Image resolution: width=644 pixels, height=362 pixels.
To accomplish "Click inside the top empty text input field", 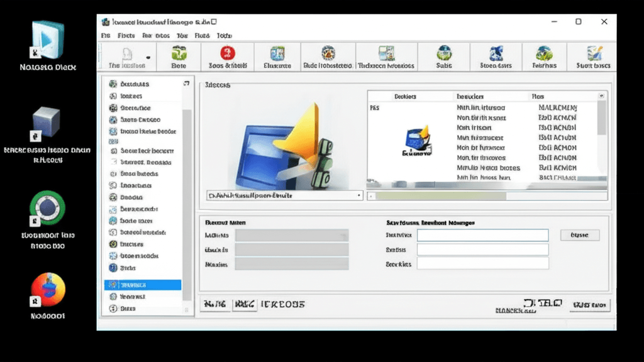I will tap(482, 234).
